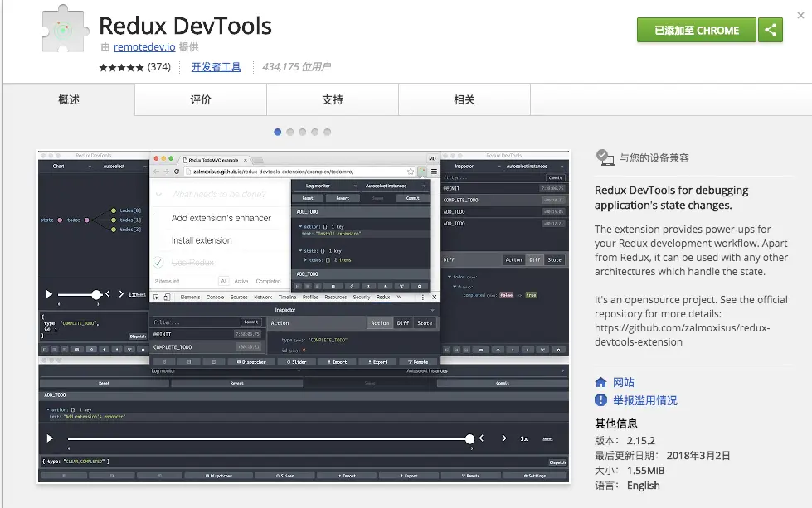This screenshot has width=812, height=508.
Task: Click the green share icon
Action: pos(770,29)
